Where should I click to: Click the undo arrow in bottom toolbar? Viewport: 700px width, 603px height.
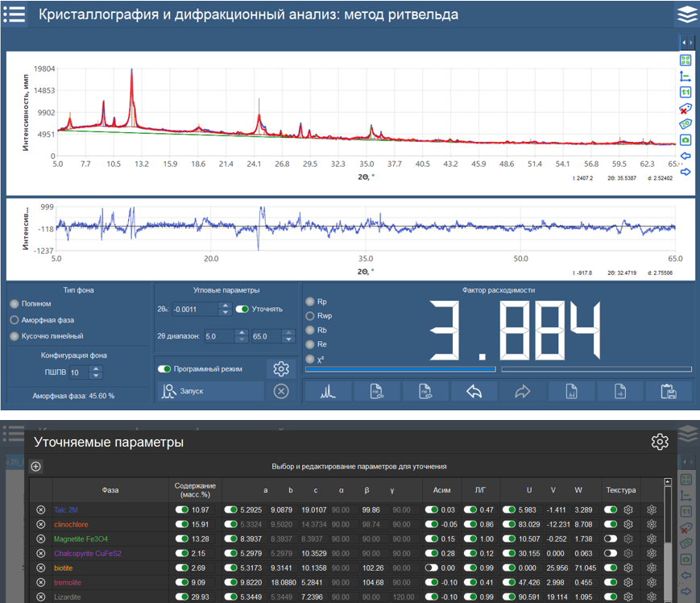[x=474, y=391]
